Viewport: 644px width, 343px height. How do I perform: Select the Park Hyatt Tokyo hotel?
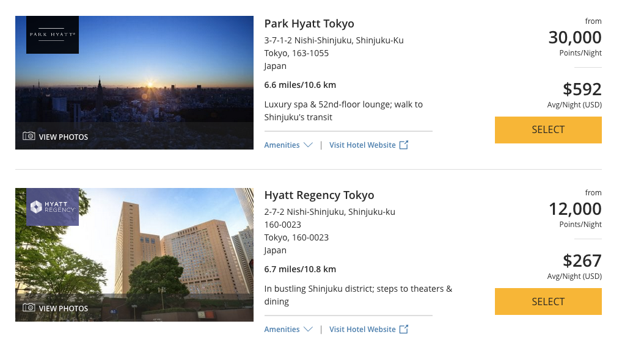[x=547, y=130]
